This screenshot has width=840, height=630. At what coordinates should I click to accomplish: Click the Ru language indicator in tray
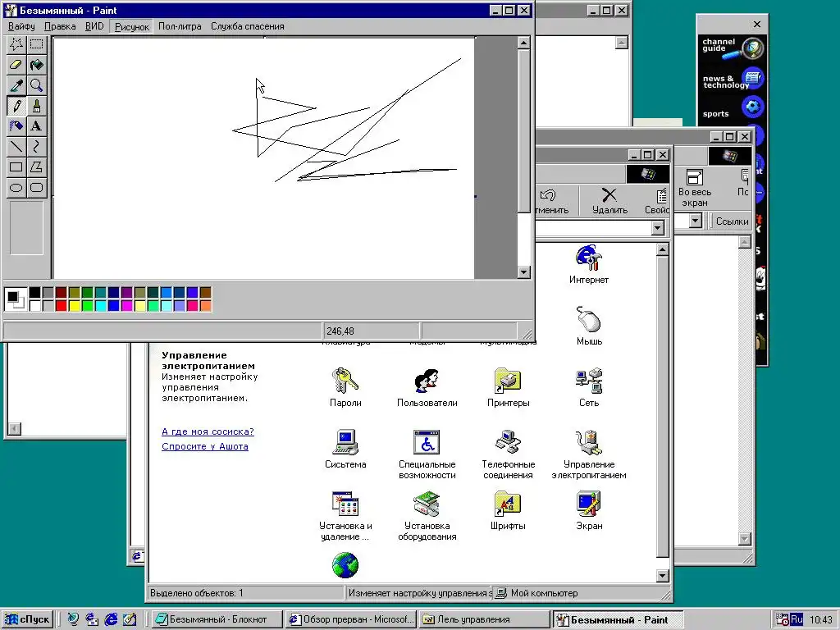[797, 619]
